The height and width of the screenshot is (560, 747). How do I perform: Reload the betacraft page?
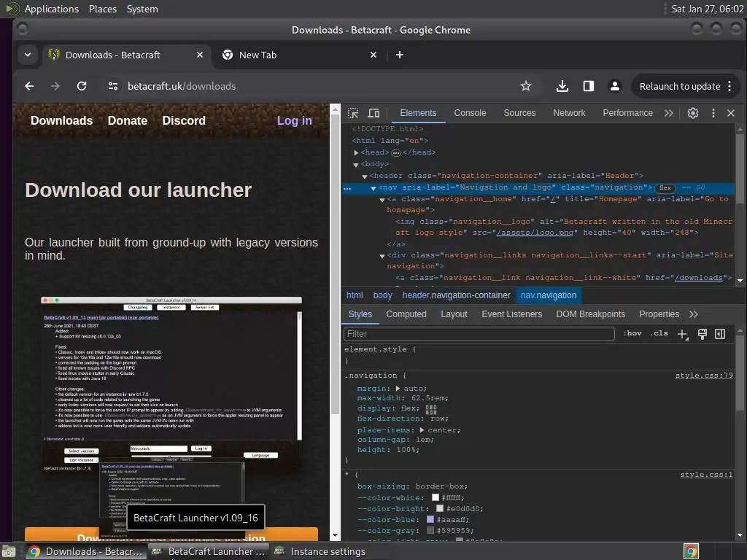pos(82,86)
